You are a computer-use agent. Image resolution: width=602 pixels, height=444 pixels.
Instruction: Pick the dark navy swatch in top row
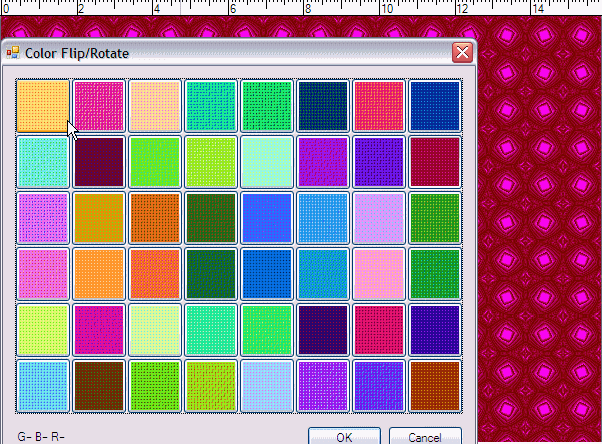(x=323, y=106)
